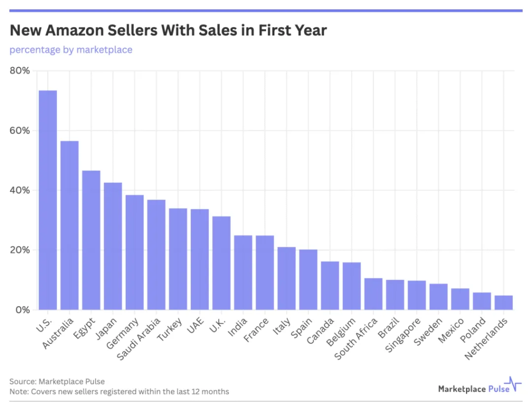Click the Netherlands bar
Screen dimensions: 532x411
(x=503, y=303)
